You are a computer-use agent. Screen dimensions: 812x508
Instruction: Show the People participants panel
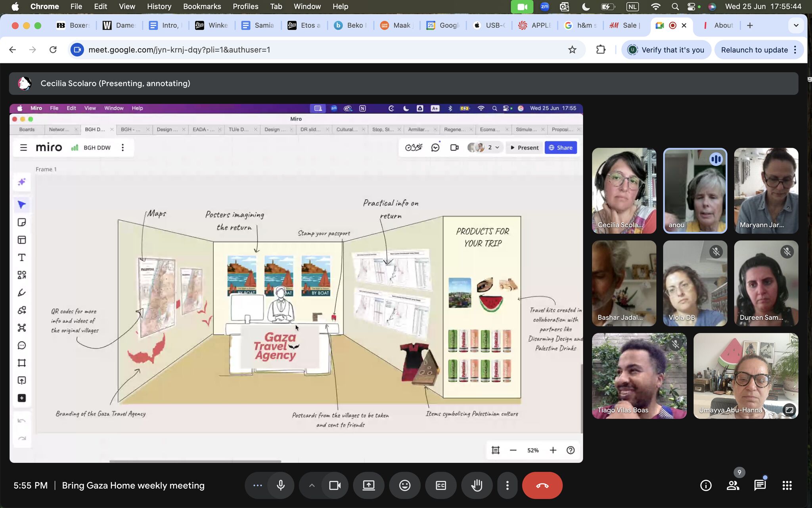click(x=733, y=485)
